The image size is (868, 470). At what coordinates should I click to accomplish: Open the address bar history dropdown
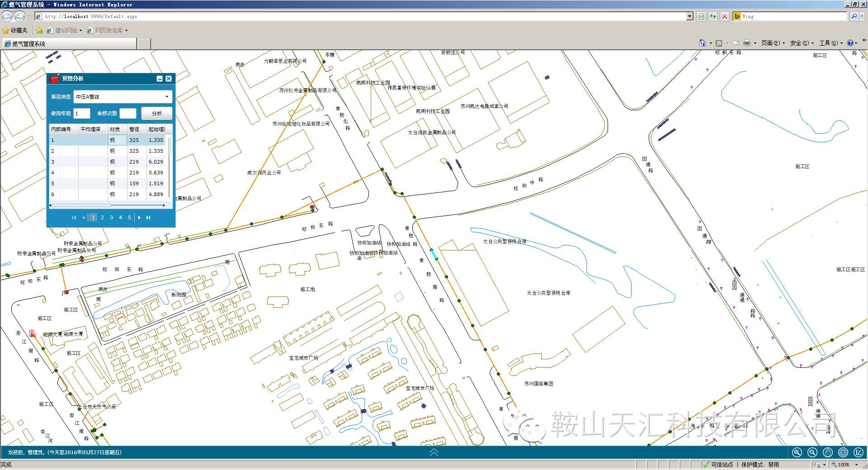pyautogui.click(x=690, y=16)
